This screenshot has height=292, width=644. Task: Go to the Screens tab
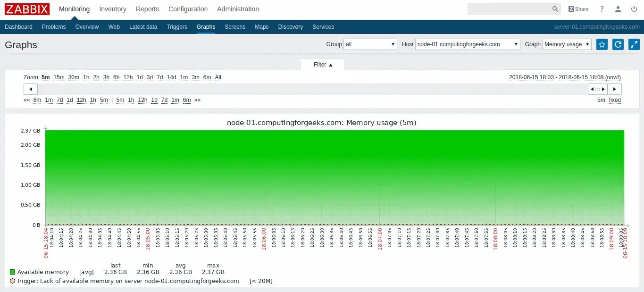(x=235, y=27)
